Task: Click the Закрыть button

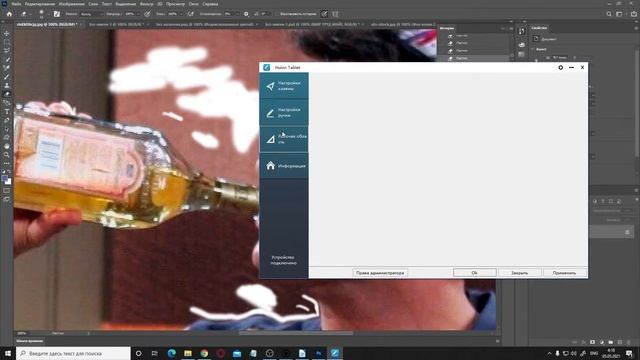Action: [x=520, y=273]
